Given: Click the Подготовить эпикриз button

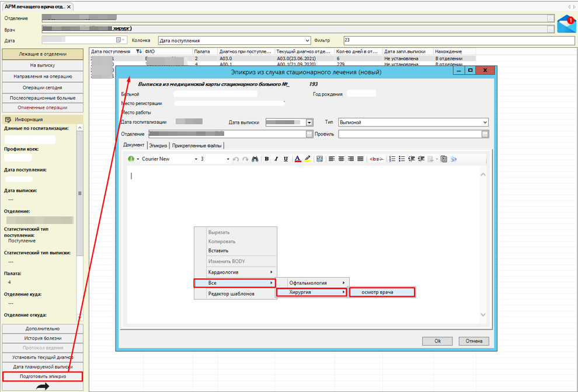Looking at the screenshot, I should point(43,376).
